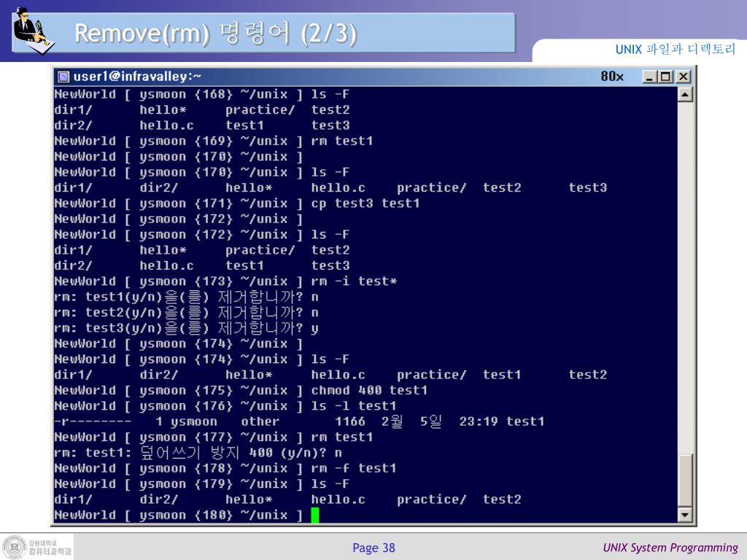Click the "{180}" prompt number
Viewport: 747px width, 560px height.
tap(214, 516)
